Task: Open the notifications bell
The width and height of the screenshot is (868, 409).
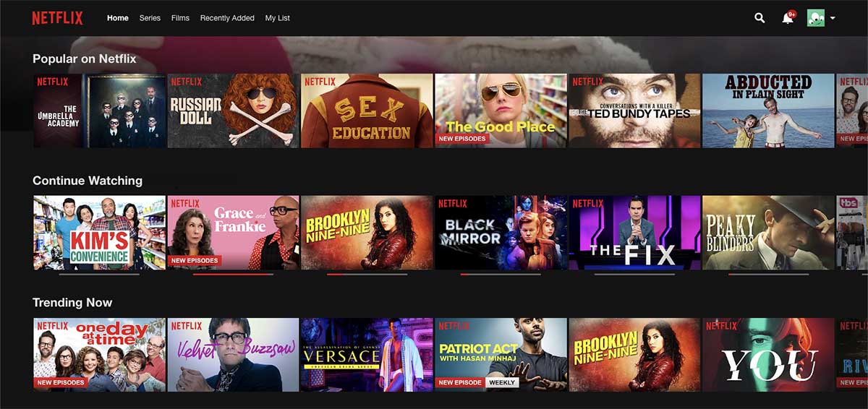Action: (x=788, y=19)
